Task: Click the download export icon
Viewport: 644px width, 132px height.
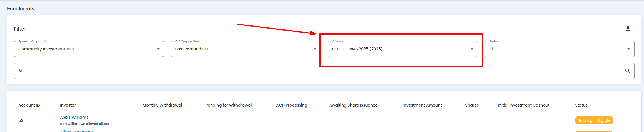Action: (628, 29)
